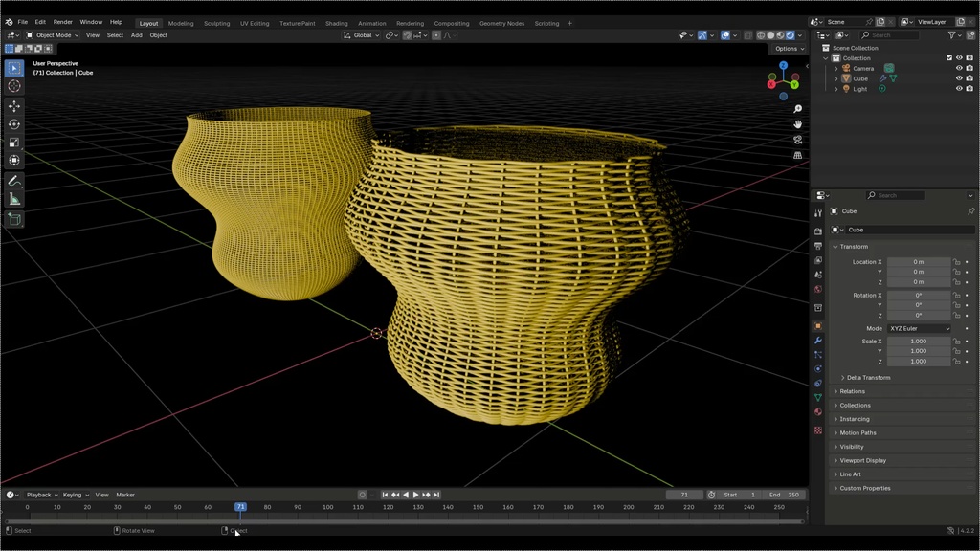The image size is (980, 551).
Task: Open the Output properties tab
Action: click(818, 246)
